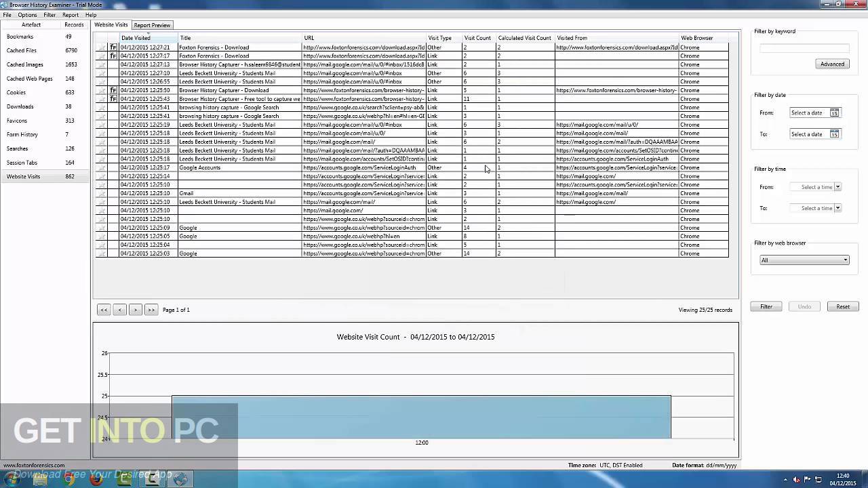
Task: Click the Foxton Forensics favicon on the first row
Action: pos(113,47)
